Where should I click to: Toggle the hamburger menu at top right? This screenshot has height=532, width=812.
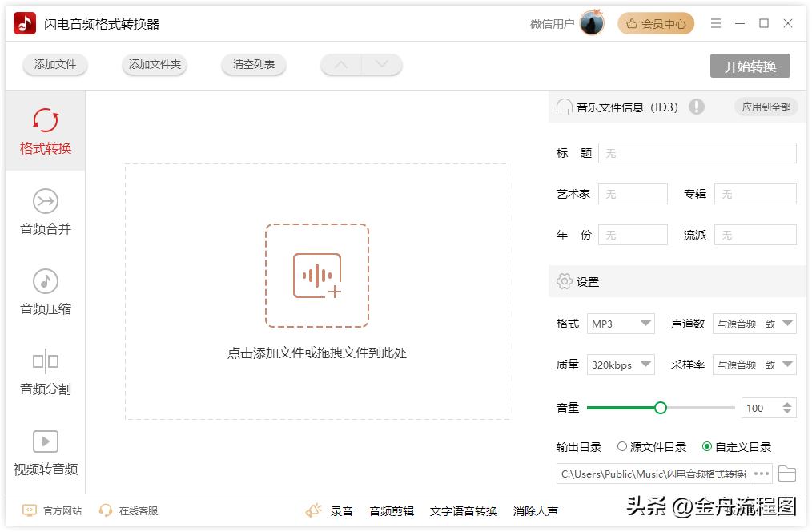tap(716, 23)
